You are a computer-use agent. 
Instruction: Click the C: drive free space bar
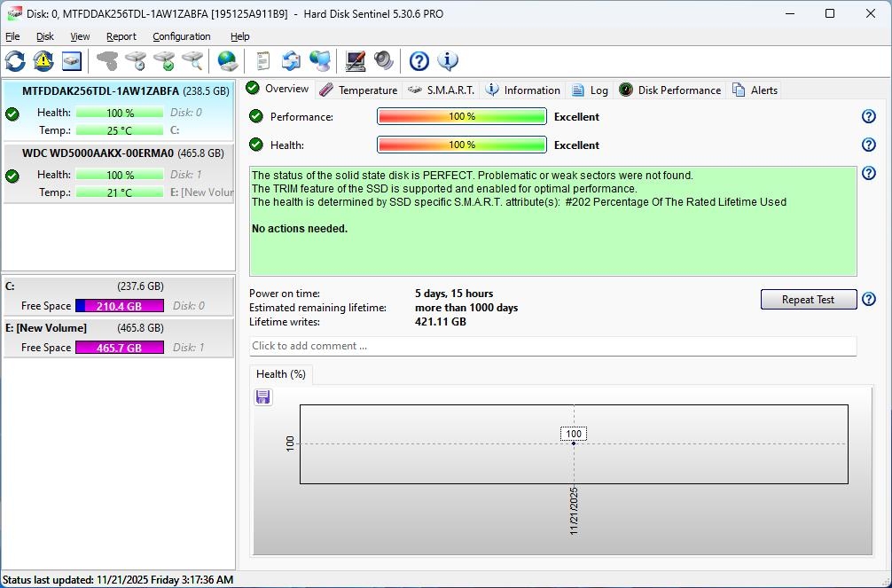(120, 306)
